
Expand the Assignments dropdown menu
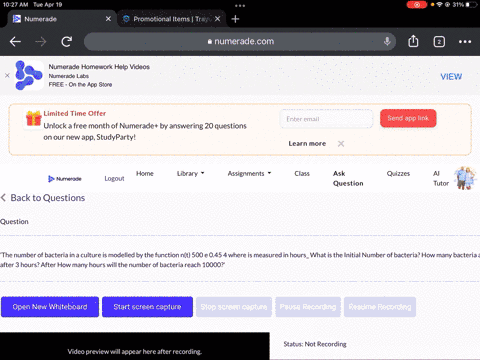[x=249, y=174]
